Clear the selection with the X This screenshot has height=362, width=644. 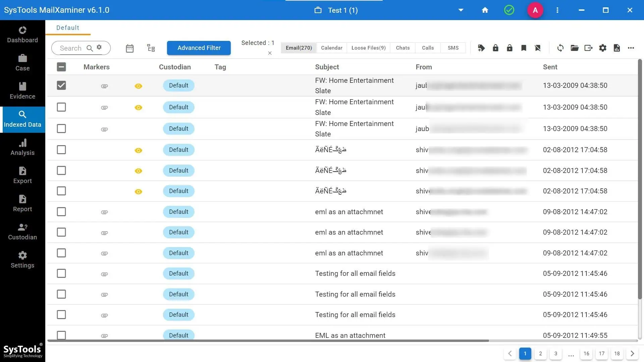click(x=270, y=53)
